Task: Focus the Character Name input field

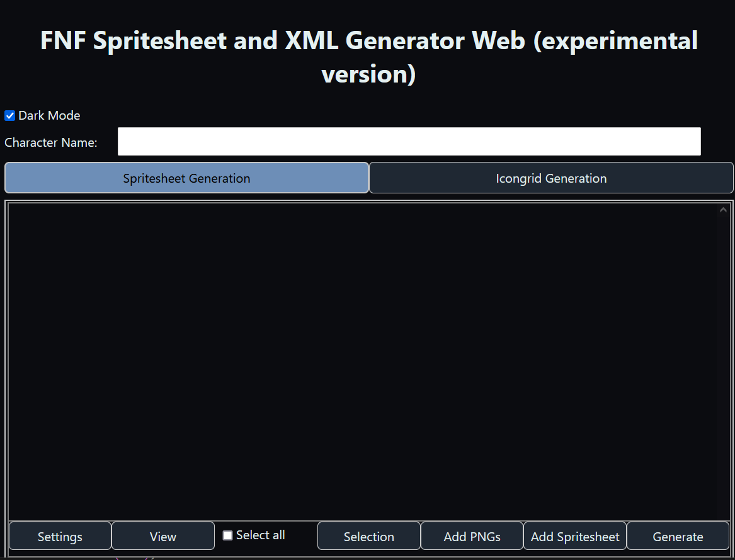Action: point(409,141)
